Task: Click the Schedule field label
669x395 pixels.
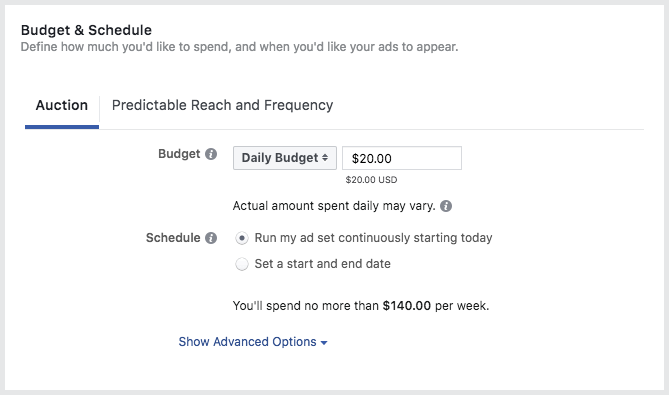Action: click(x=173, y=238)
